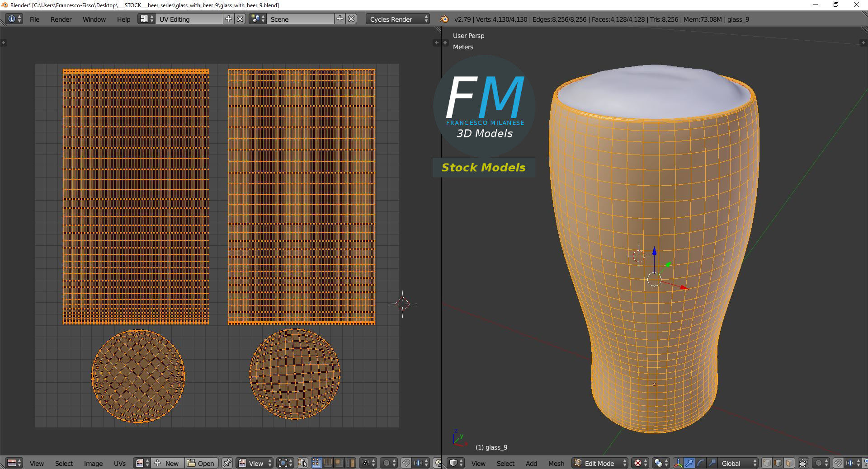This screenshot has height=469, width=868.
Task: Open the Render menu
Action: pos(61,19)
